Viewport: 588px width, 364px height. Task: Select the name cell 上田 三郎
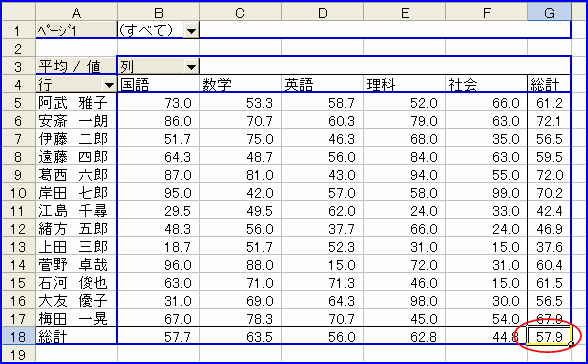(76, 247)
